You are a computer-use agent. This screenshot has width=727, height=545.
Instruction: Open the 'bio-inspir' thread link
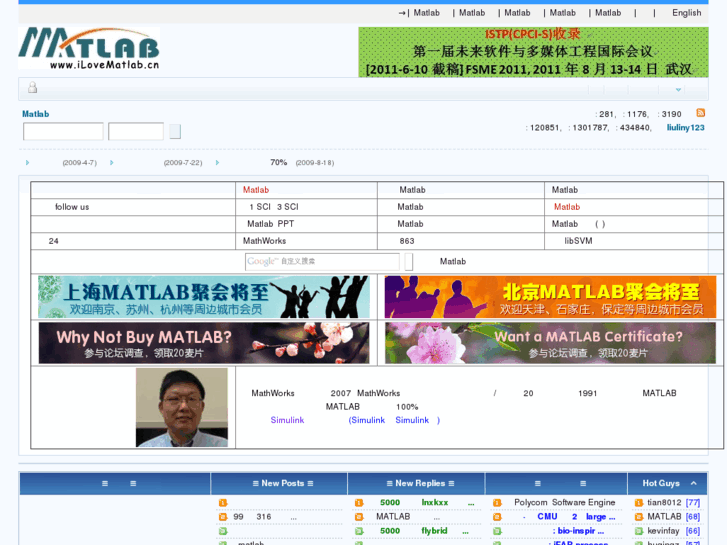(x=578, y=531)
